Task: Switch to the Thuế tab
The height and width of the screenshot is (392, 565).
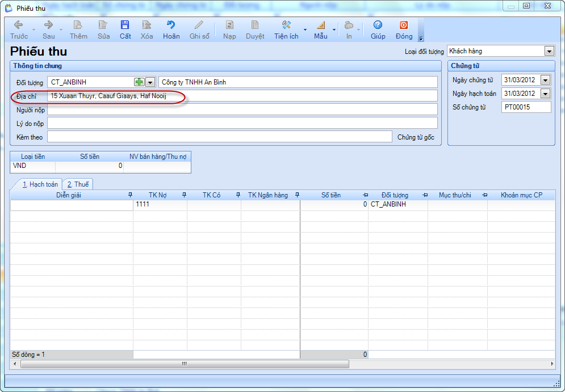Action: (78, 184)
